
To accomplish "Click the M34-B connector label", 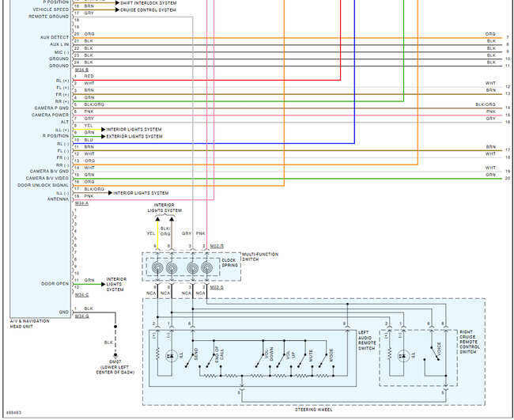I will tap(81, 70).
